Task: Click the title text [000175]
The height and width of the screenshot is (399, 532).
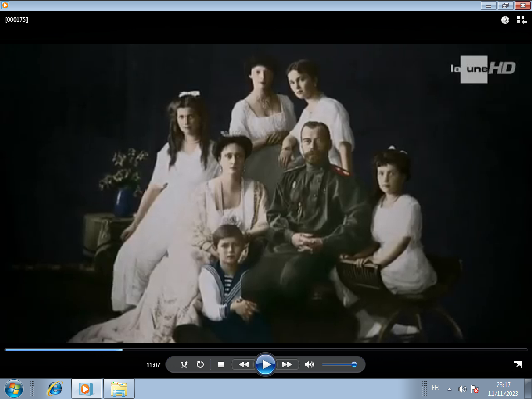Action: pos(17,20)
